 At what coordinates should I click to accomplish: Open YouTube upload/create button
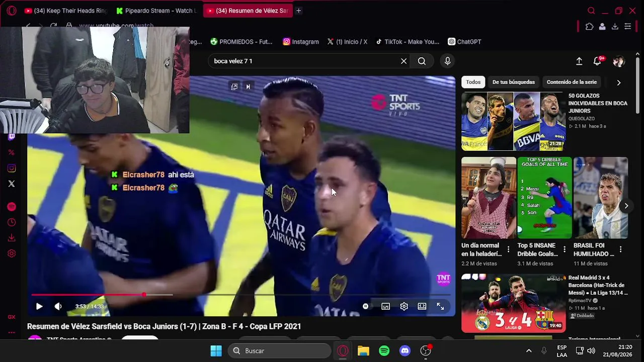pyautogui.click(x=579, y=61)
